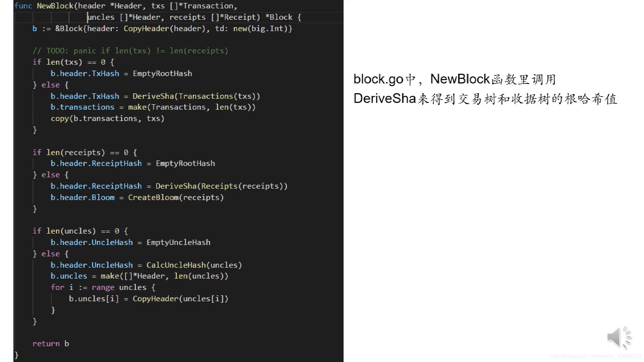644x362 pixels.
Task: Click the CopyHeader(header) call
Action: pos(164,28)
